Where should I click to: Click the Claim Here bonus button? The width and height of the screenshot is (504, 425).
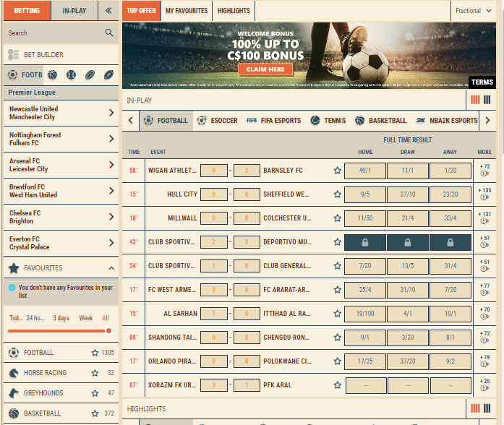[265, 69]
